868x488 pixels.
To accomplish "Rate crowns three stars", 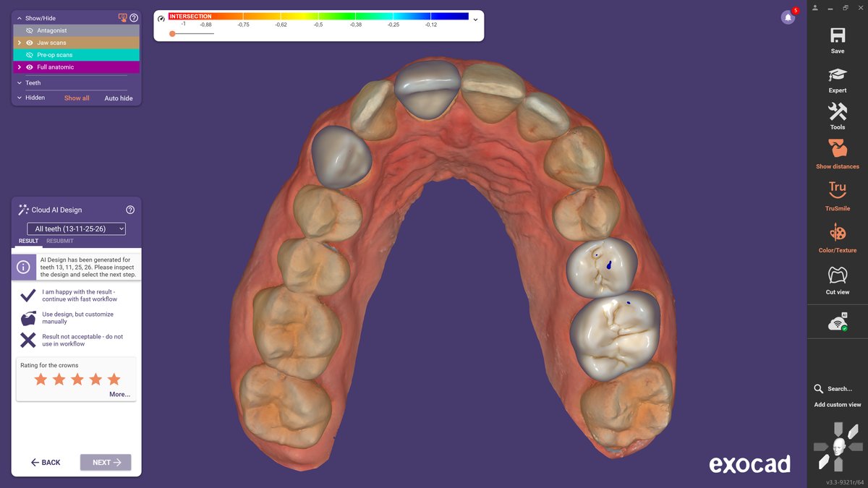I will click(77, 380).
